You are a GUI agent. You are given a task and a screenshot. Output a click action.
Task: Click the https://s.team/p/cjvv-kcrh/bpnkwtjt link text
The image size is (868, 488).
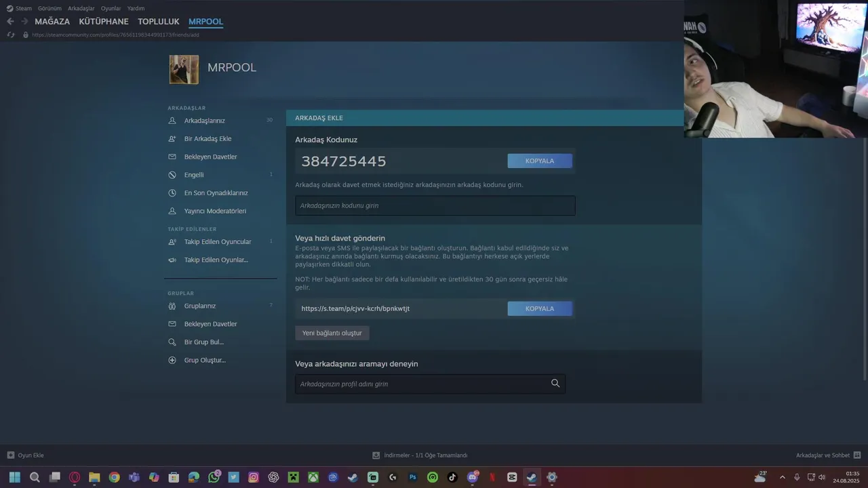[355, 308]
